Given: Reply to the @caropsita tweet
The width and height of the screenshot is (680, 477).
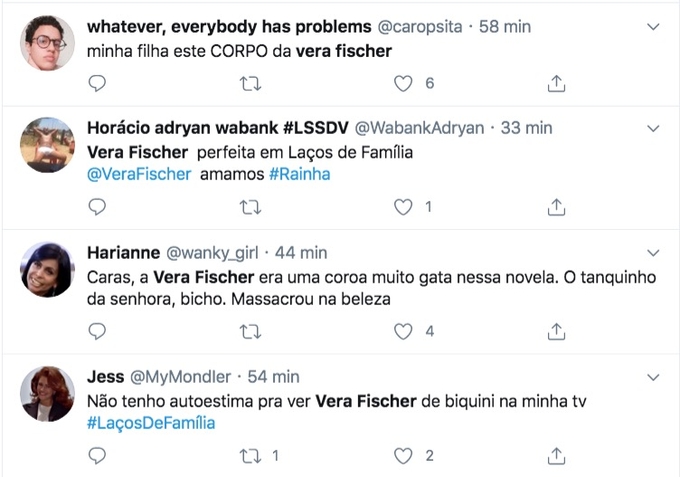Looking at the screenshot, I should click(97, 84).
